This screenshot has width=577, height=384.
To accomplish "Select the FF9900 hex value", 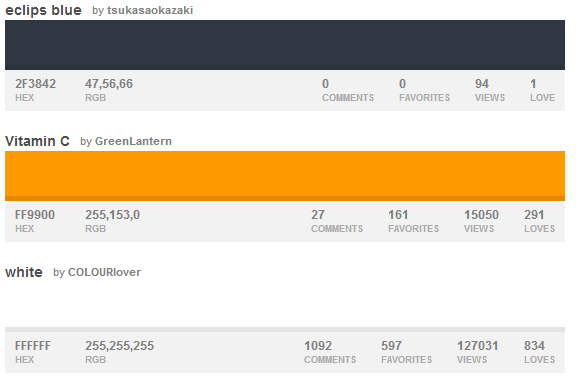I will click(35, 215).
